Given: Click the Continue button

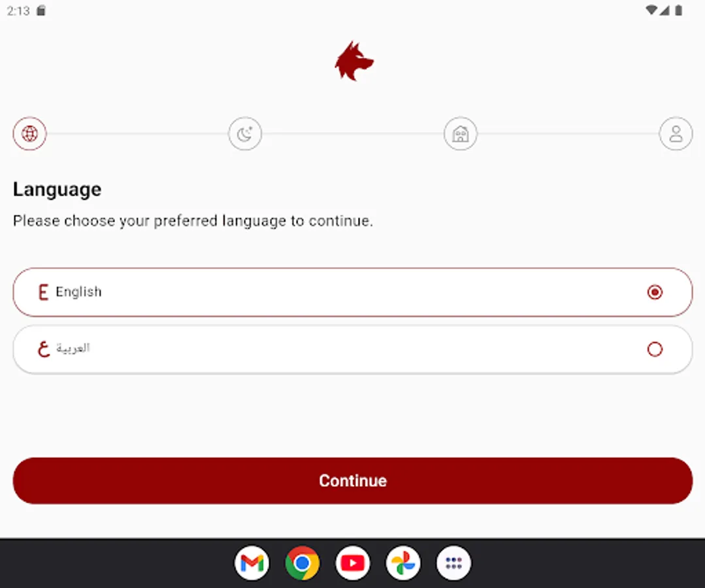Looking at the screenshot, I should pyautogui.click(x=353, y=481).
